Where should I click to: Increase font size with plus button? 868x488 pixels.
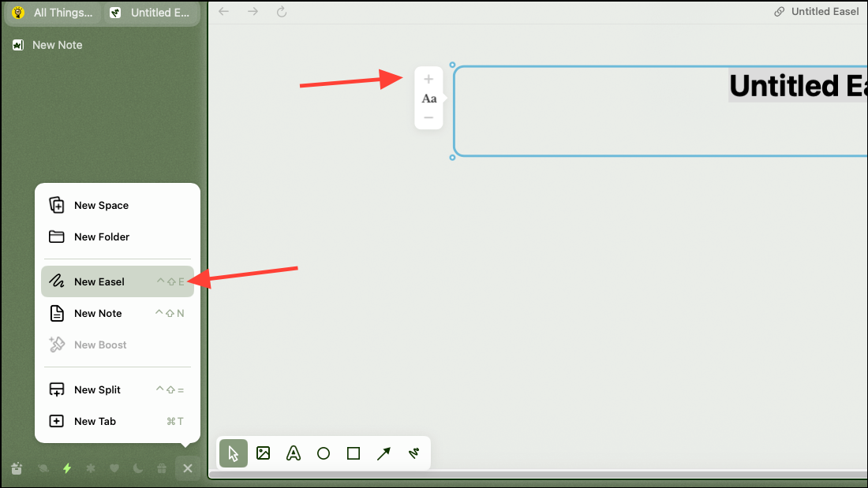[x=428, y=79]
